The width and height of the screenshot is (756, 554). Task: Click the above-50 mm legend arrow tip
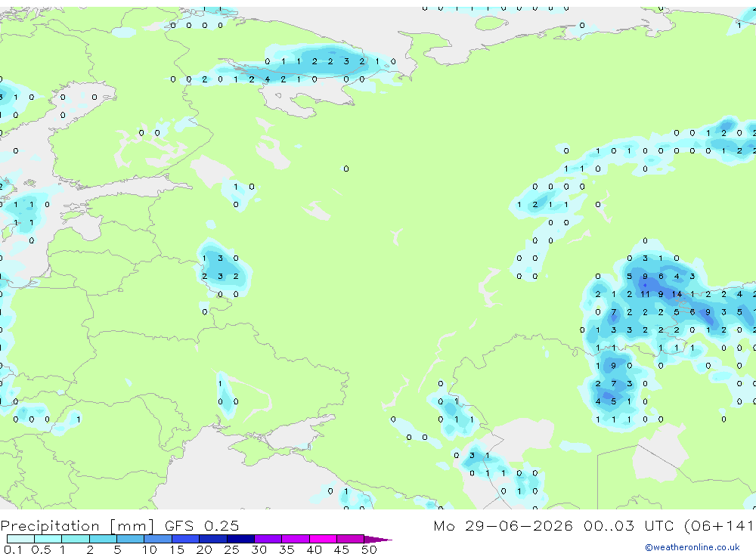tap(378, 540)
